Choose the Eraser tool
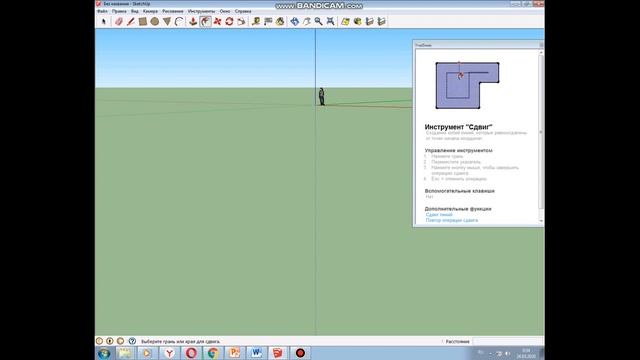The width and height of the screenshot is (640, 360). (119, 22)
